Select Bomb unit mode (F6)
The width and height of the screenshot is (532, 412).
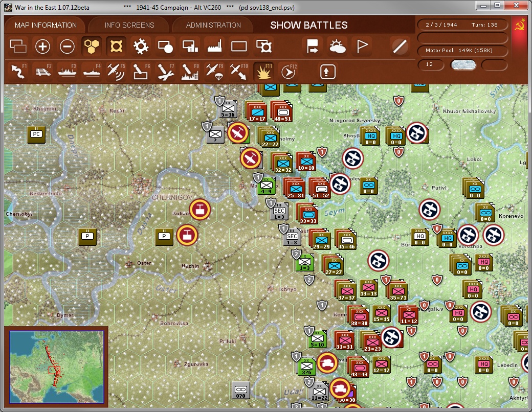[141, 72]
